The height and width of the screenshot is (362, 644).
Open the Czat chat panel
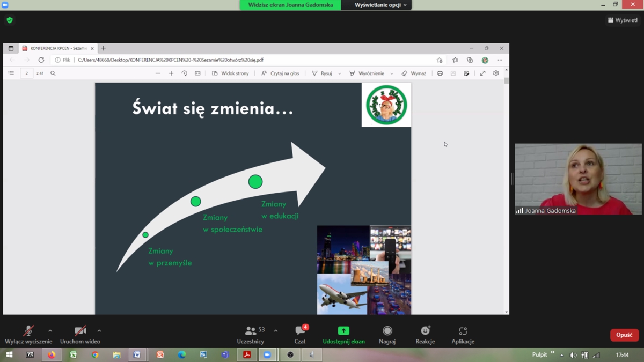click(300, 331)
